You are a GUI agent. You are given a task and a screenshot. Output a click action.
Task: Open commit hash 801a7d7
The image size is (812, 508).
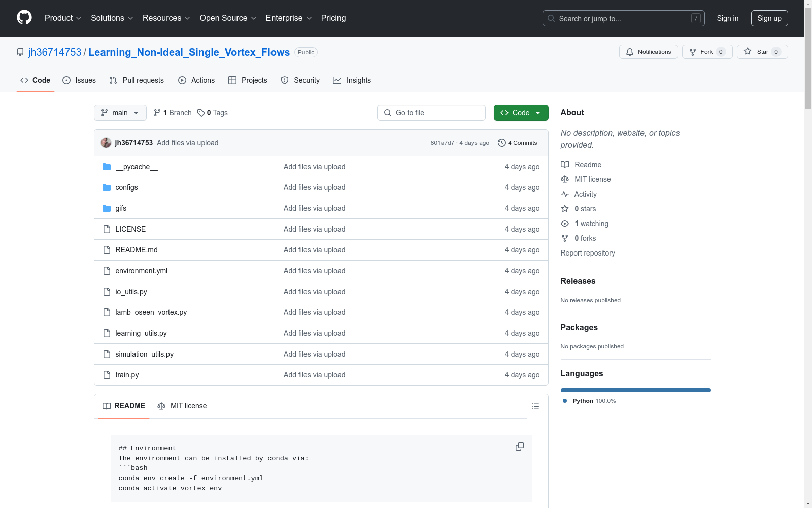[x=443, y=143]
